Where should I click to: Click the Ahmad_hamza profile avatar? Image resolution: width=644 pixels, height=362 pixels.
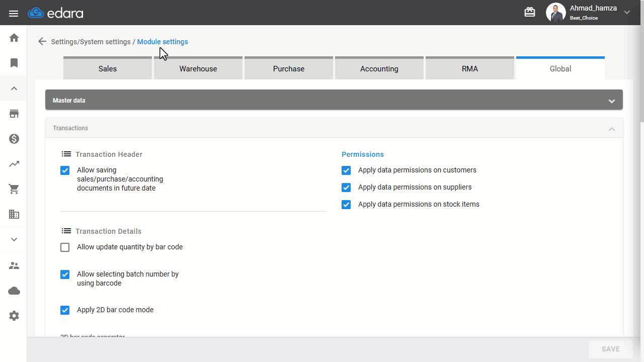(x=556, y=13)
